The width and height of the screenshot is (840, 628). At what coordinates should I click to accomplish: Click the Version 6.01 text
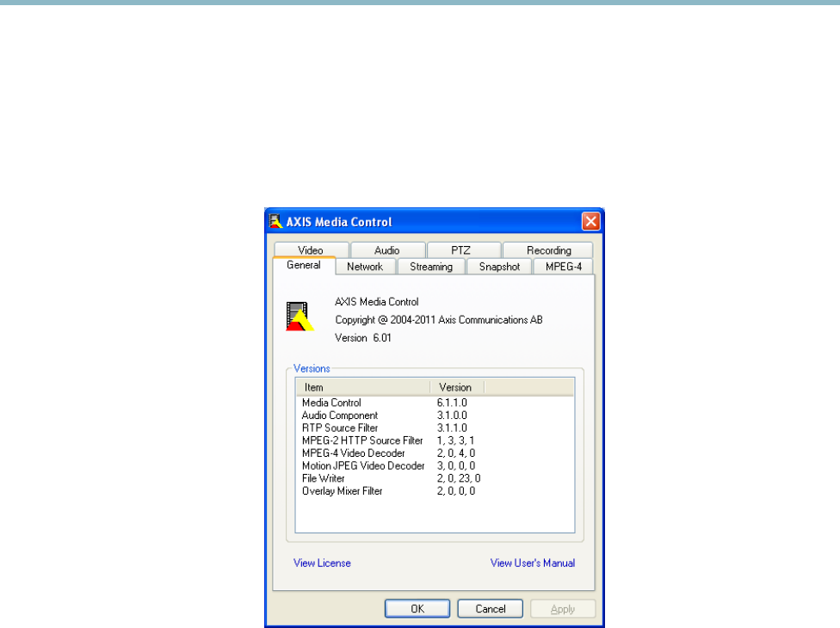(x=362, y=338)
